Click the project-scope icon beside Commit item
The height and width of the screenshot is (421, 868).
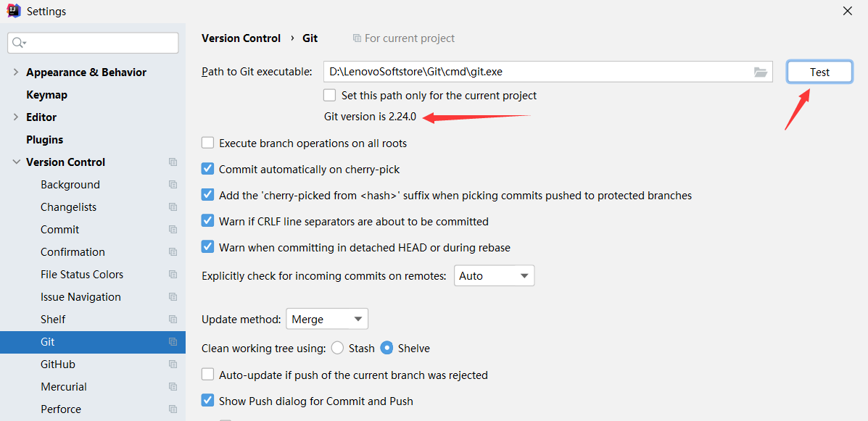(x=173, y=230)
